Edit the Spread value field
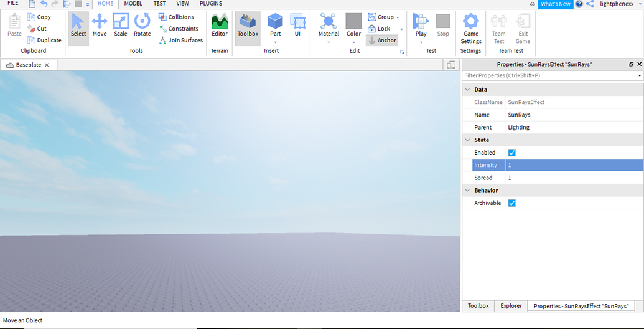Viewport: 644px width, 329px height. 575,178
